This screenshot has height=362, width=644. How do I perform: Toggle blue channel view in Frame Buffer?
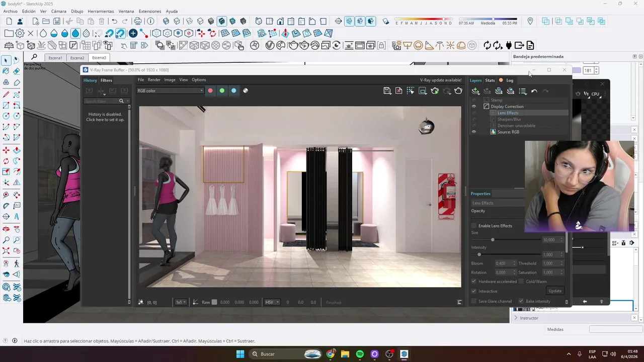pos(233,90)
